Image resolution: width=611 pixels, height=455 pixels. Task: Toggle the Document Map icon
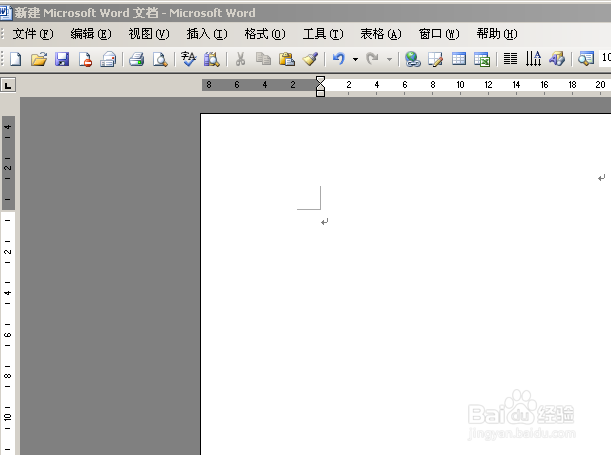pyautogui.click(x=586, y=59)
